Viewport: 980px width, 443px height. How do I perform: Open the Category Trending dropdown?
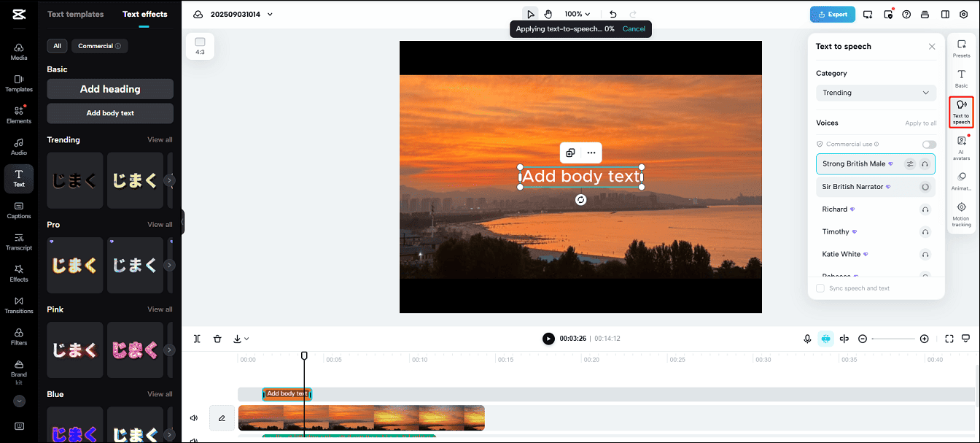click(876, 93)
